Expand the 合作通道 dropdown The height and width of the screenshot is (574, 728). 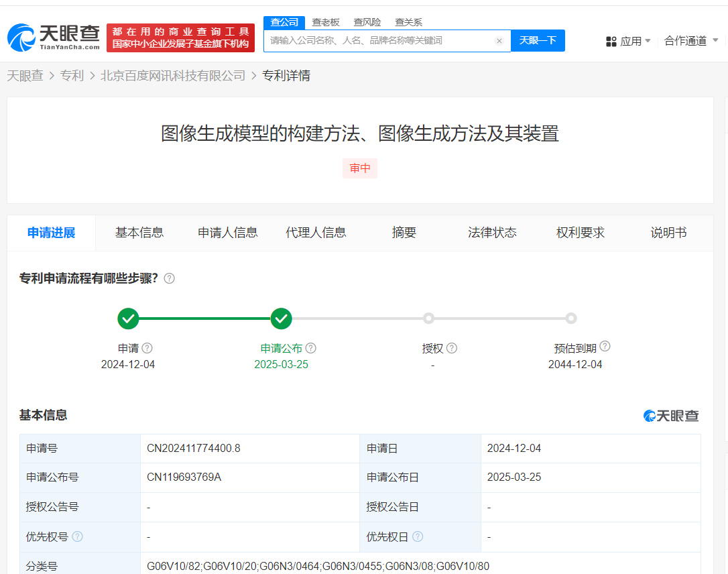[x=690, y=41]
